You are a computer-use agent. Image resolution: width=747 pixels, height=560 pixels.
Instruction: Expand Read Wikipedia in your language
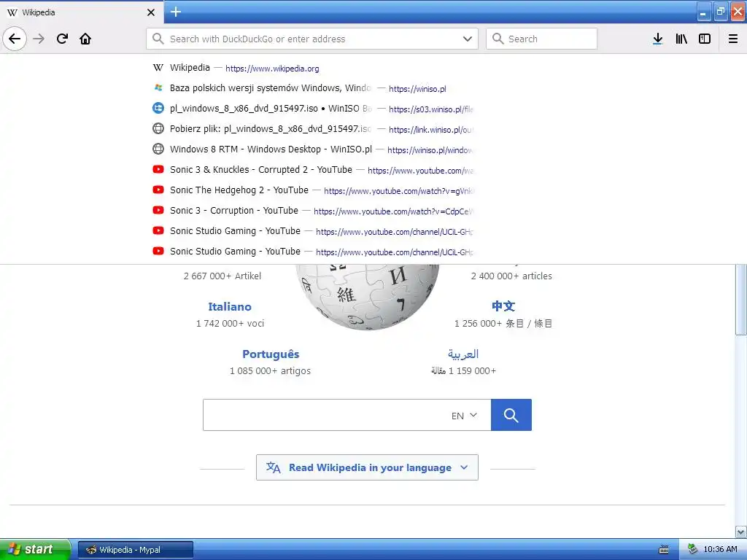[368, 467]
